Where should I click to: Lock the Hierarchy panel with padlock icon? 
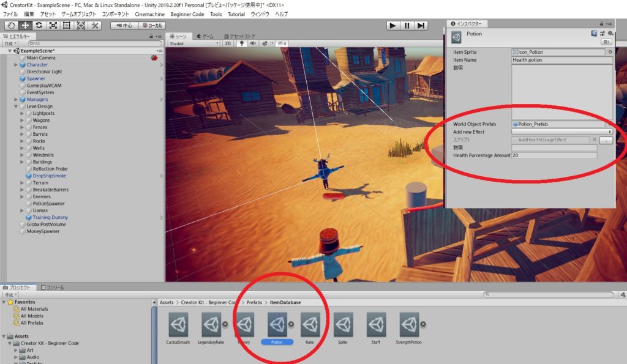coord(151,36)
